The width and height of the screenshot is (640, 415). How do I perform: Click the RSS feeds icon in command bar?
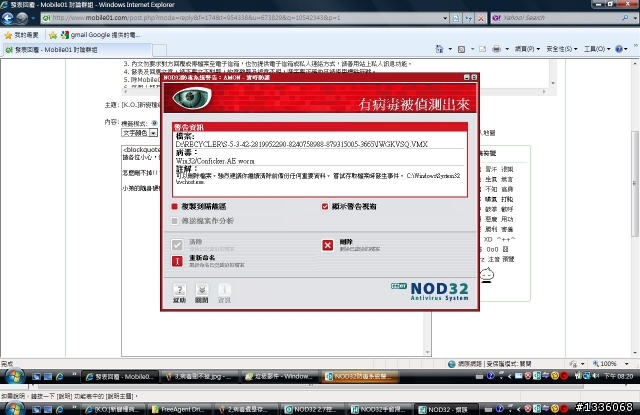click(461, 49)
